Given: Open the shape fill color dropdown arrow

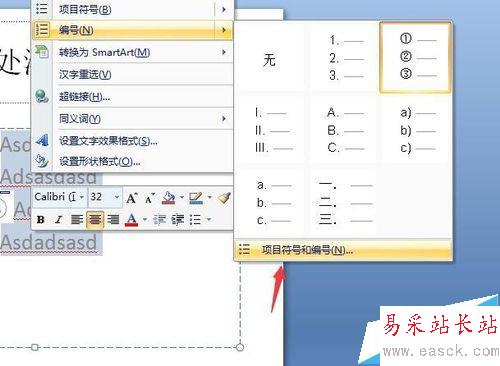Looking at the screenshot, I should click(x=182, y=198).
